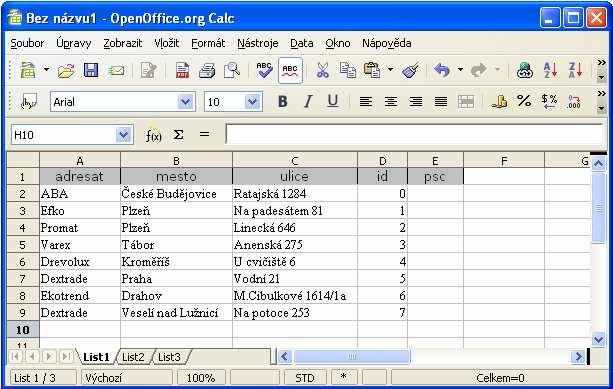Save the document with the floppy icon

[91, 70]
